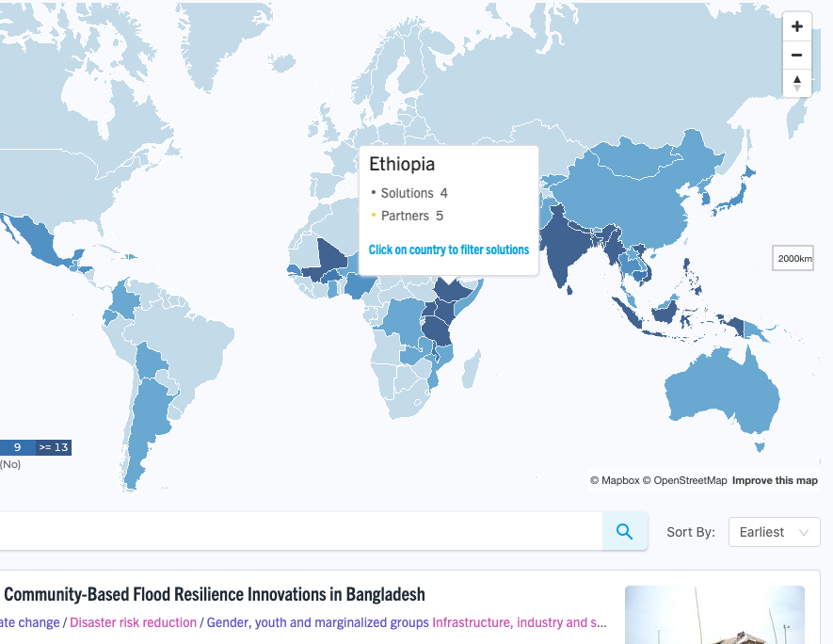Image resolution: width=833 pixels, height=644 pixels.
Task: Reset map bearing with compass arrow
Action: pos(797,84)
